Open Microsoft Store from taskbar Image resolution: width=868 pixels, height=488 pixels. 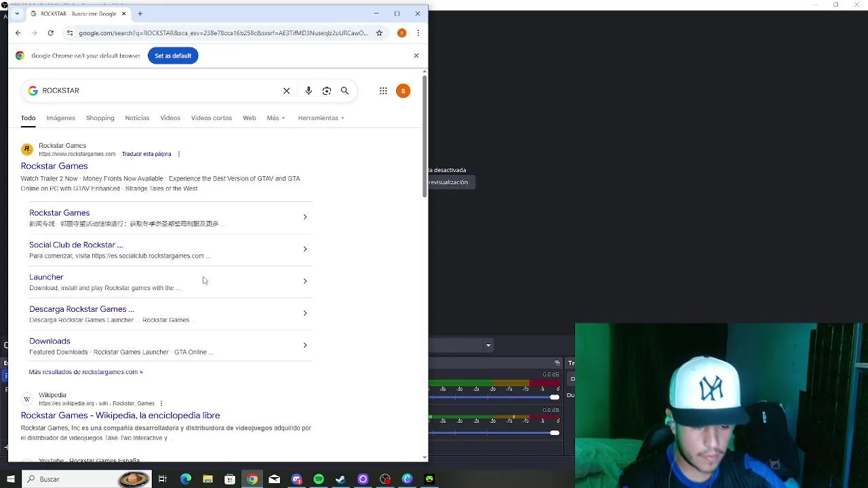pyautogui.click(x=230, y=479)
